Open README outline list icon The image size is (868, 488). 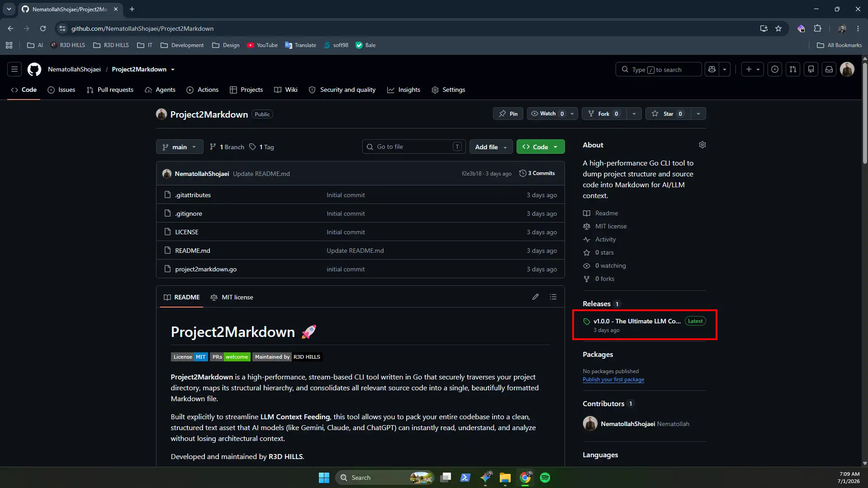553,297
